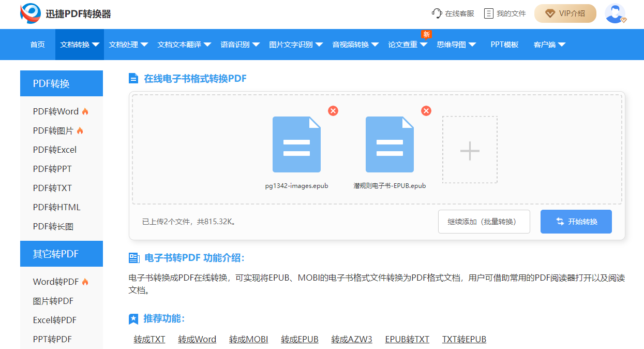Expand the 文档转换 dropdown menu
The image size is (644, 349).
(80, 45)
